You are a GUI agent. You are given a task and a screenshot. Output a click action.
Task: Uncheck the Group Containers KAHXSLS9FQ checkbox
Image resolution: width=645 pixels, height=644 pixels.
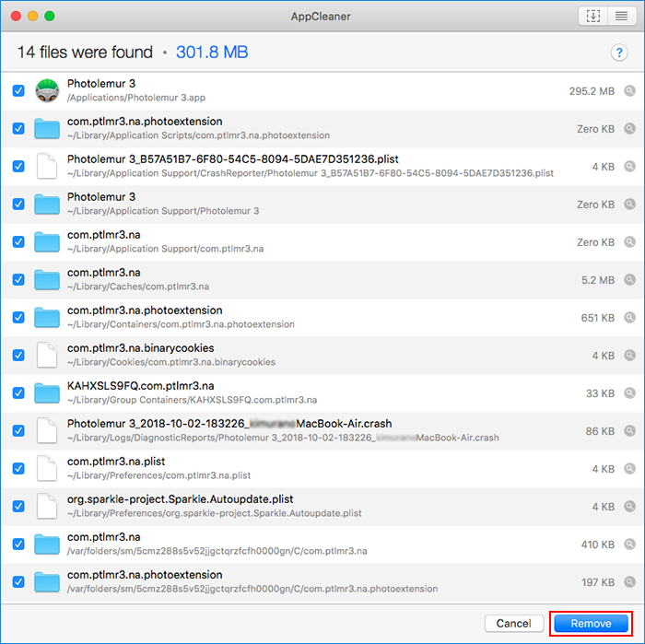tap(18, 393)
